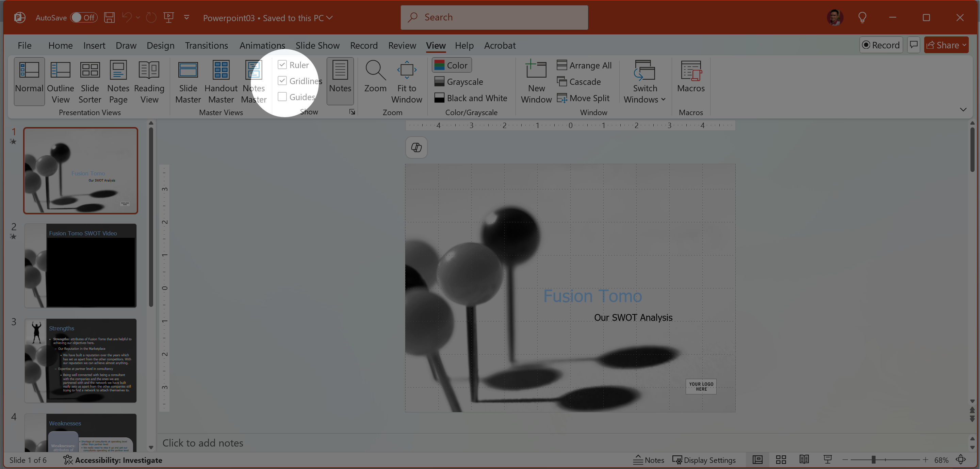Open the File menu
Viewport: 980px width, 469px height.
point(24,45)
